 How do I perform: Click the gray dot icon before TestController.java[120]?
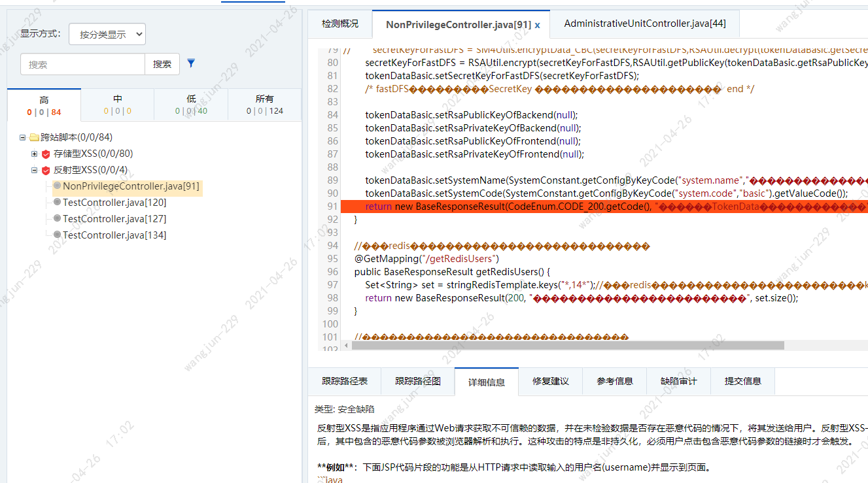(58, 203)
